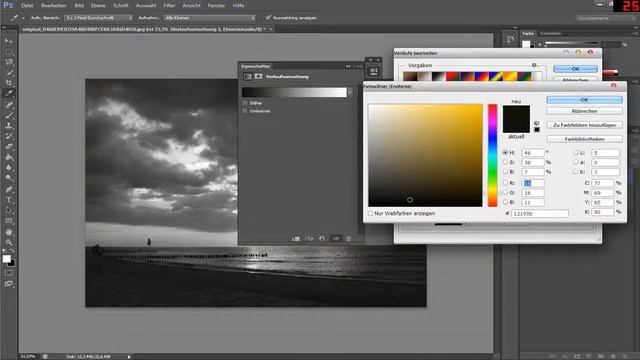The height and width of the screenshot is (360, 640).
Task: Click inside the yellow color field
Action: 425,155
